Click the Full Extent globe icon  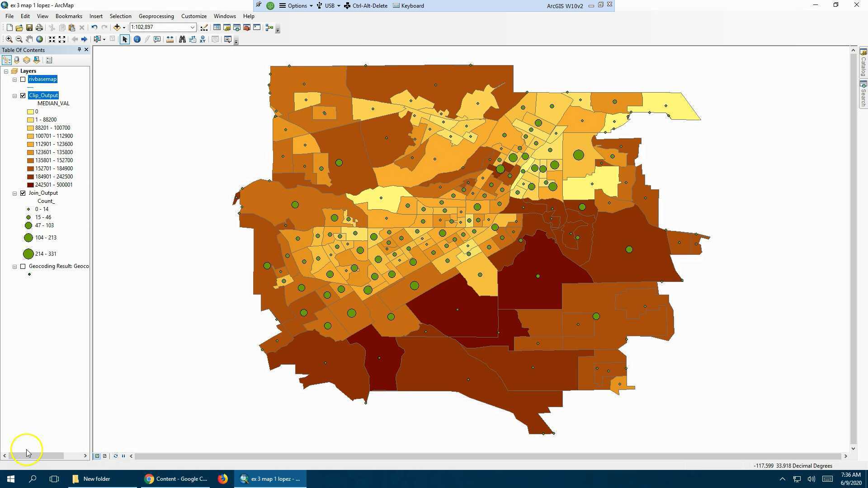pyautogui.click(x=40, y=39)
